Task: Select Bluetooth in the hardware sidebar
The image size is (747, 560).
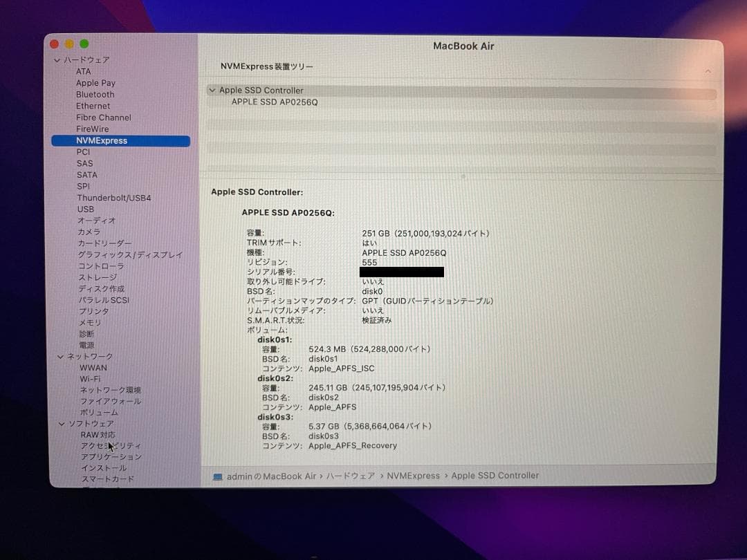Action: (95, 94)
